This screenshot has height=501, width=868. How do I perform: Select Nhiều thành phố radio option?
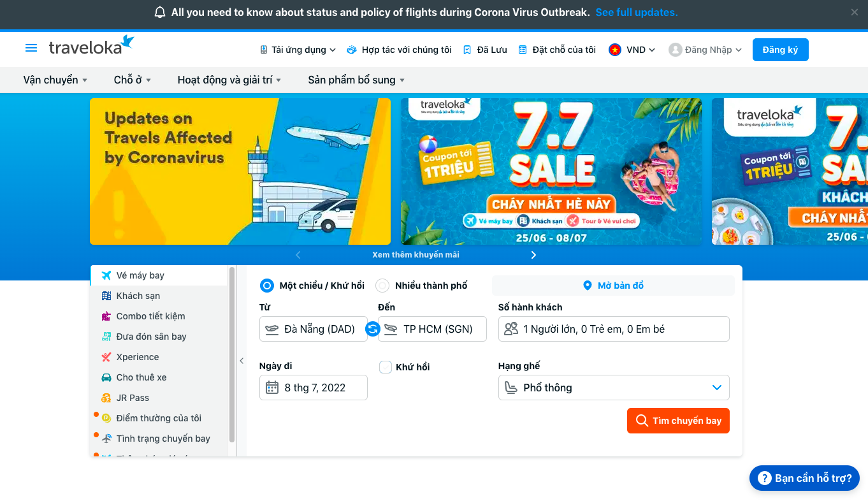382,286
